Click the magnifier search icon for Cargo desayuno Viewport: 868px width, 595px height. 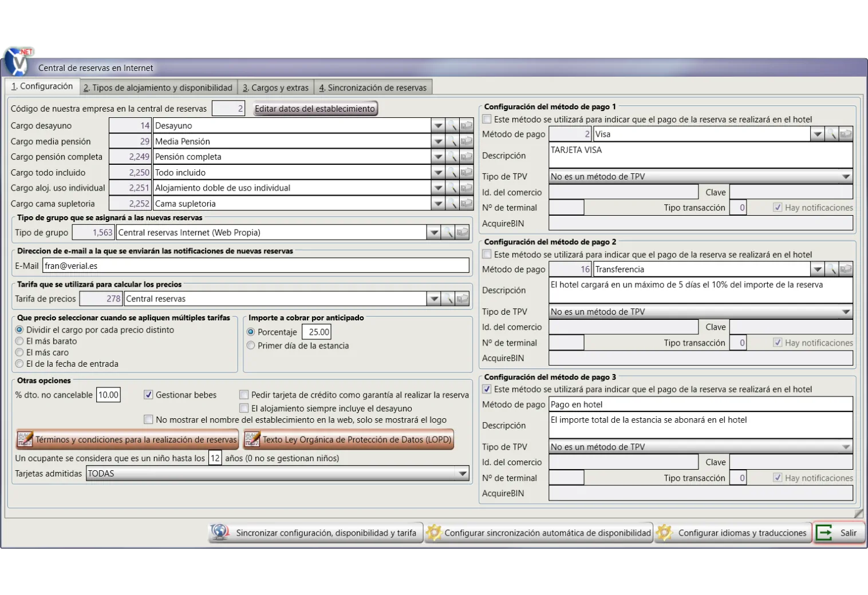tap(452, 126)
